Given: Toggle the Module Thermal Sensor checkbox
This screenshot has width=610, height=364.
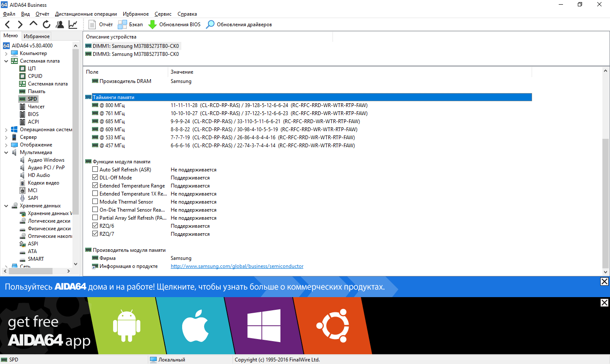Looking at the screenshot, I should tap(95, 201).
